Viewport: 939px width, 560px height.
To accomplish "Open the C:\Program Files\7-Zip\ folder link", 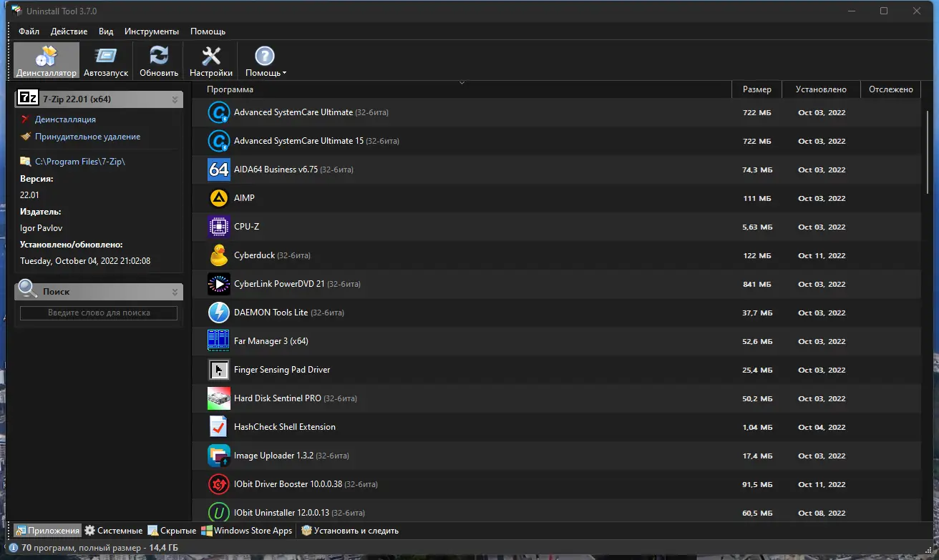I will click(80, 162).
